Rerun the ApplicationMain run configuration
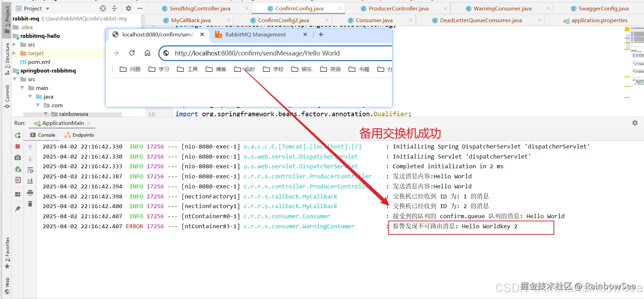644x299 pixels. pos(18,135)
